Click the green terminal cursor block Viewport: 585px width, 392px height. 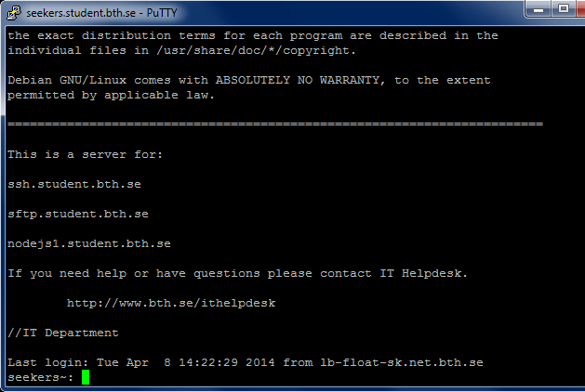86,377
